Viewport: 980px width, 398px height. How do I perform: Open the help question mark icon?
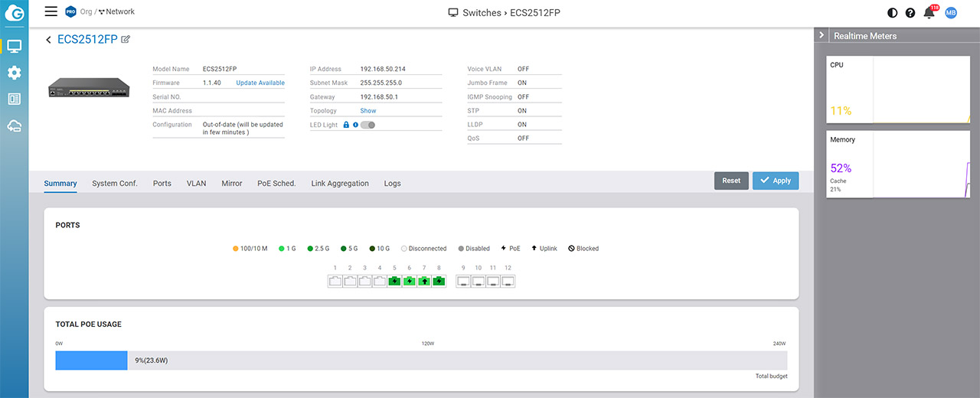coord(910,13)
